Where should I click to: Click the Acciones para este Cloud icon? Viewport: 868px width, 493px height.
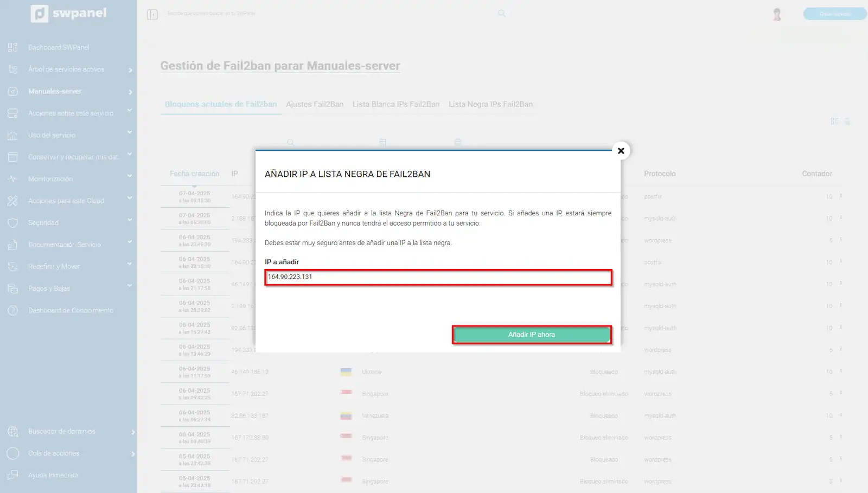[x=13, y=201]
